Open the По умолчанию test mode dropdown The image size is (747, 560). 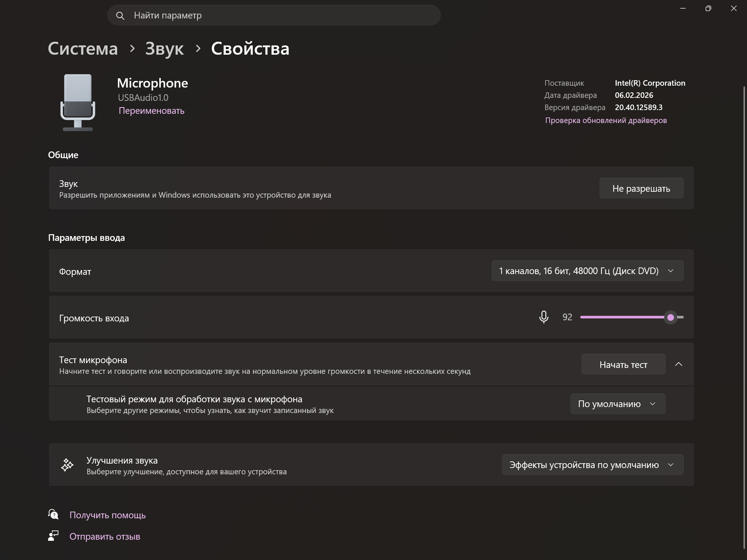tap(618, 404)
